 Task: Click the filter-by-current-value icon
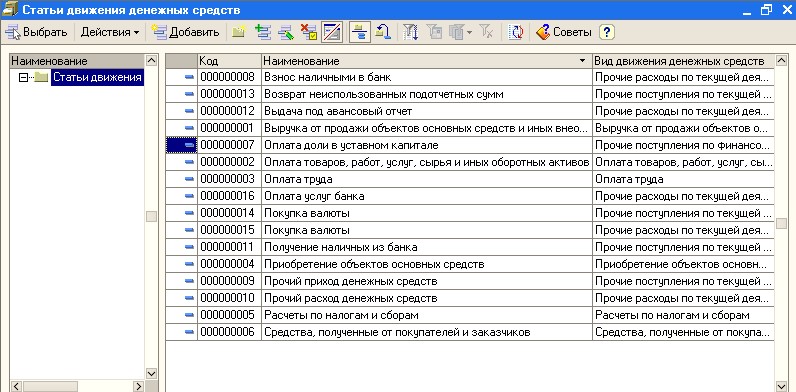coord(435,32)
